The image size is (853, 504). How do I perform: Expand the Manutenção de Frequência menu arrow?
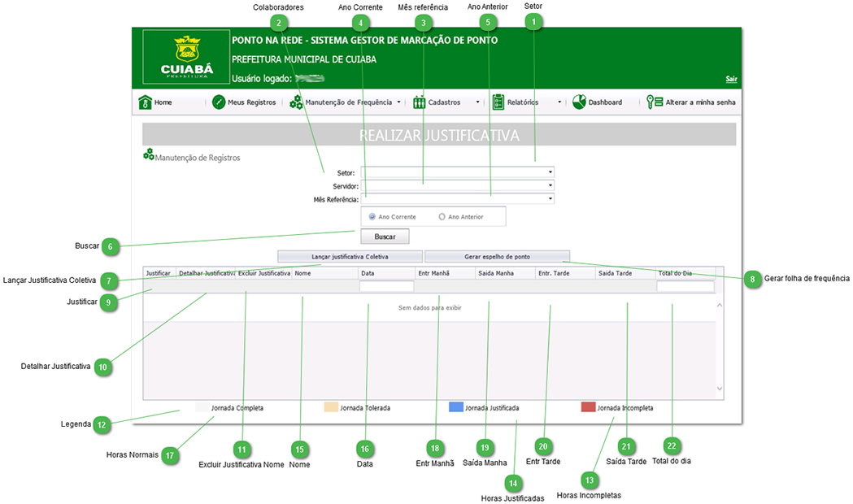click(398, 102)
